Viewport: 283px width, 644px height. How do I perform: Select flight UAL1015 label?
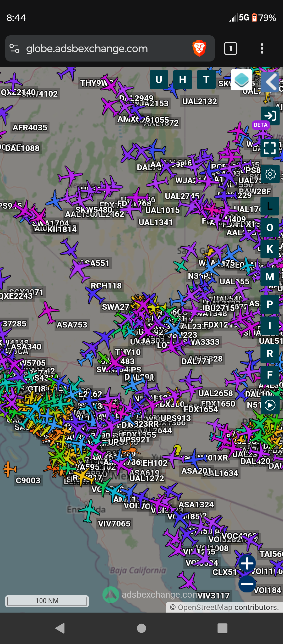[x=162, y=210]
